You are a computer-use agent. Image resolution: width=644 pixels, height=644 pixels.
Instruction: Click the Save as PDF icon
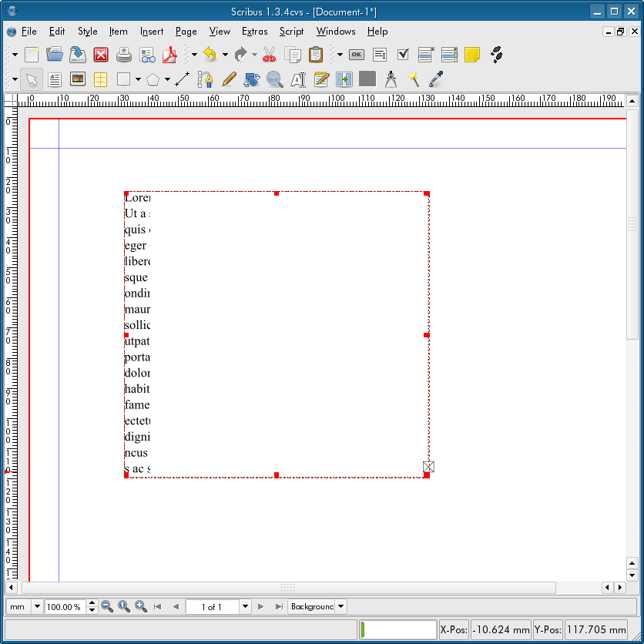coord(169,55)
